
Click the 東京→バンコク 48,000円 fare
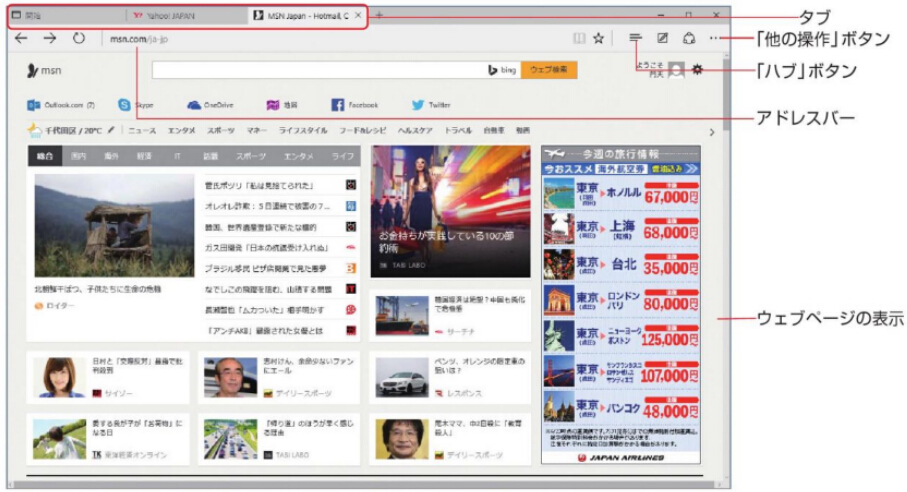click(621, 407)
